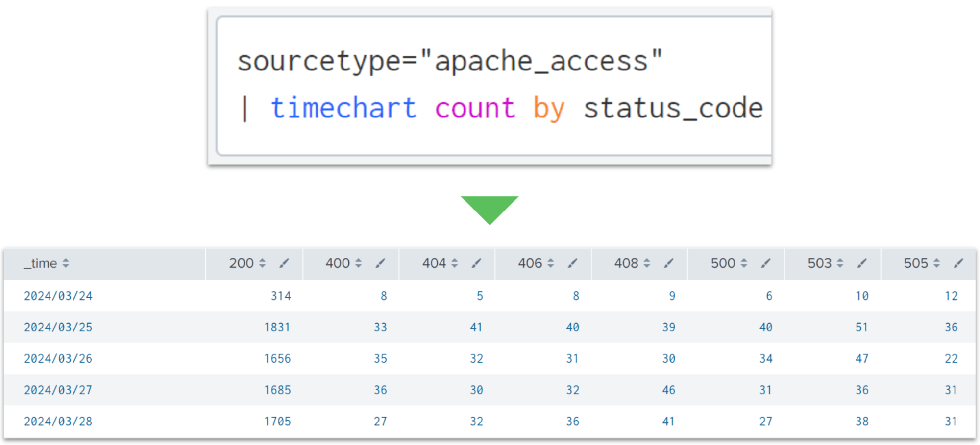Click the value 1831 in column 200
980x445 pixels.
[x=277, y=327]
